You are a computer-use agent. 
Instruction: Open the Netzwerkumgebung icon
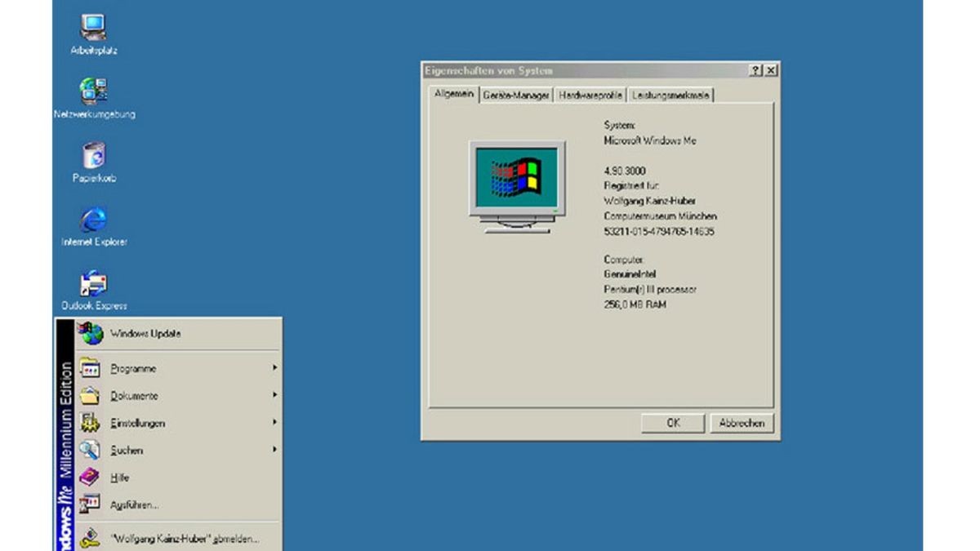coord(94,88)
